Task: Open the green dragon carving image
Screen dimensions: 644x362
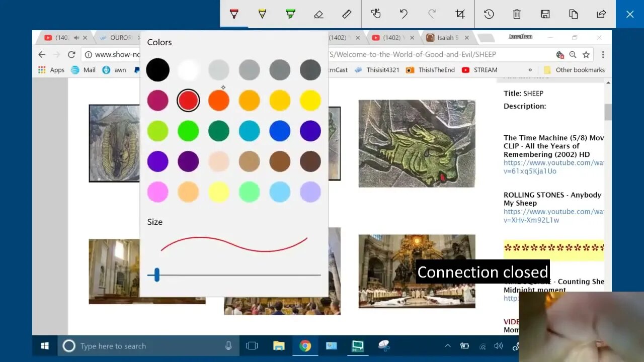Action: click(417, 143)
